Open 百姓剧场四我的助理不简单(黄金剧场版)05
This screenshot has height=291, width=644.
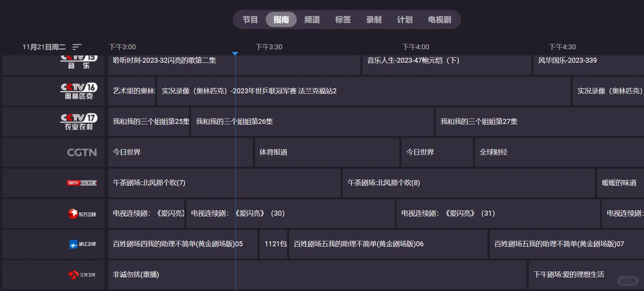pos(183,244)
